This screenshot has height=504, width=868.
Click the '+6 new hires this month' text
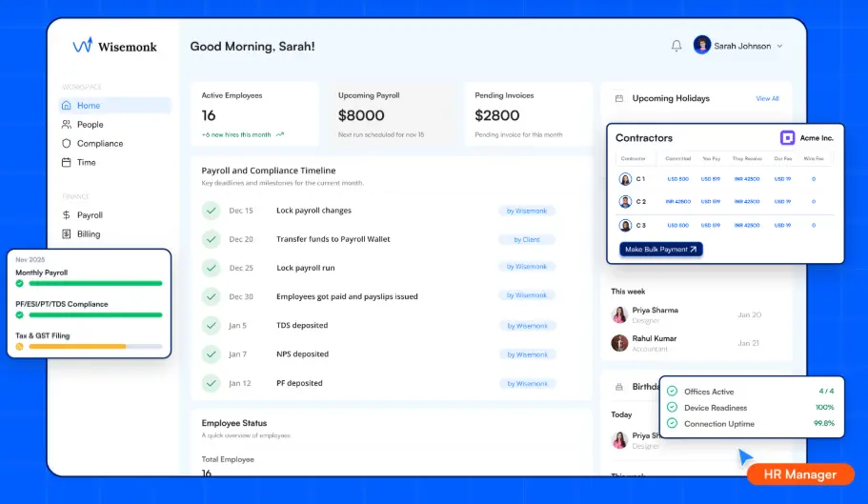[x=236, y=134]
